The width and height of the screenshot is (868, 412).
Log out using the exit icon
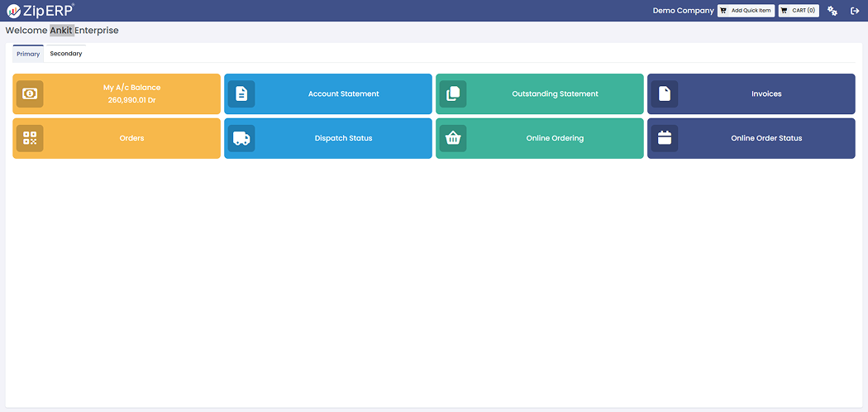pyautogui.click(x=855, y=11)
